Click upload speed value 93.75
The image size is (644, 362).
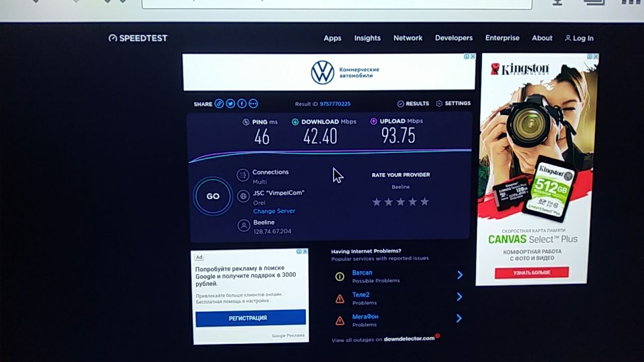(398, 135)
